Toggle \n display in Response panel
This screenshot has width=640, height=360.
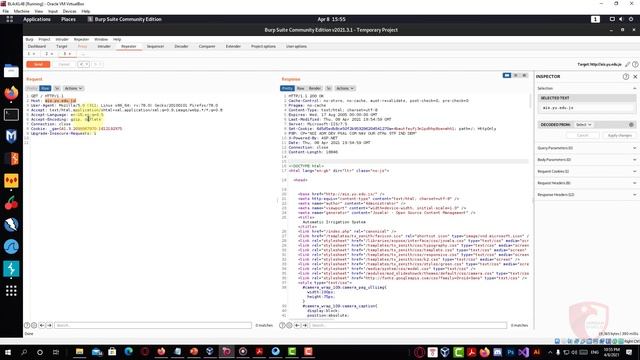point(329,88)
